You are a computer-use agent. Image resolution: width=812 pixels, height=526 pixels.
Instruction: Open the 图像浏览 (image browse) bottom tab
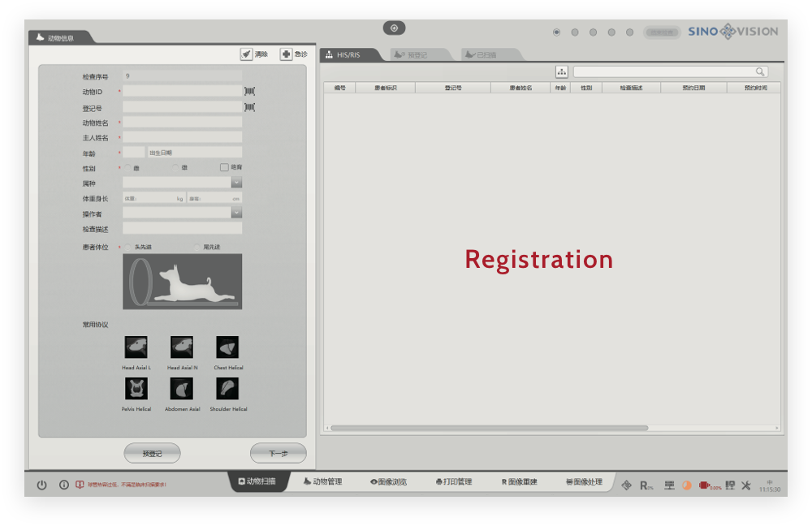[388, 482]
